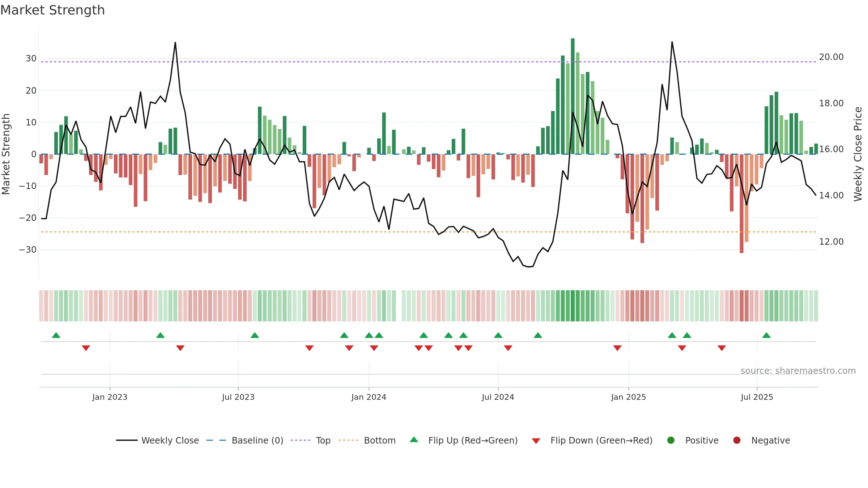This screenshot has width=868, height=488.
Task: Click the tallest green bar near late 2024
Action: point(573,96)
